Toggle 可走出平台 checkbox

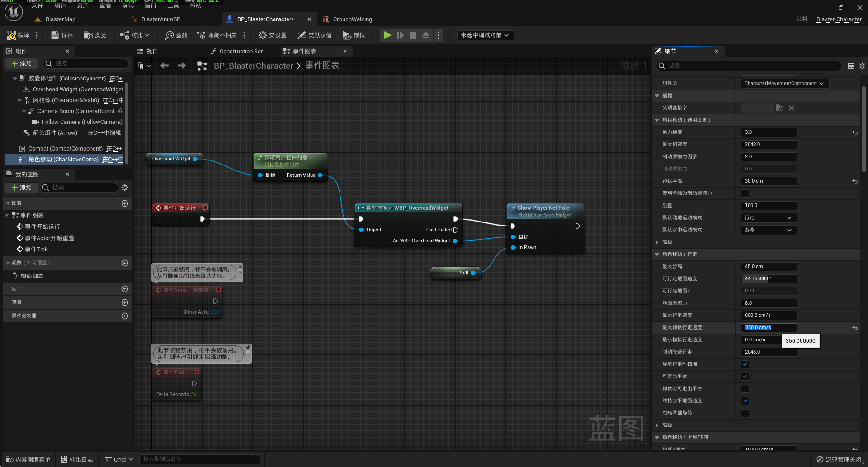click(x=745, y=377)
